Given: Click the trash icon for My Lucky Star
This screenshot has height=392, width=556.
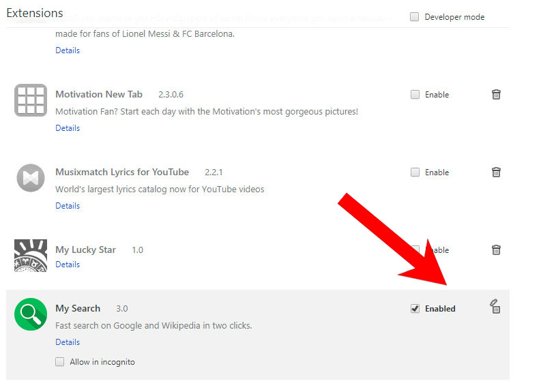Looking at the screenshot, I should (x=496, y=250).
